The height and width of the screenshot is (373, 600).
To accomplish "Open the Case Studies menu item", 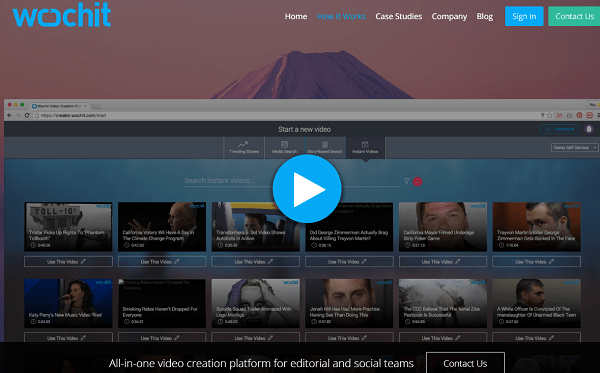I will (399, 16).
